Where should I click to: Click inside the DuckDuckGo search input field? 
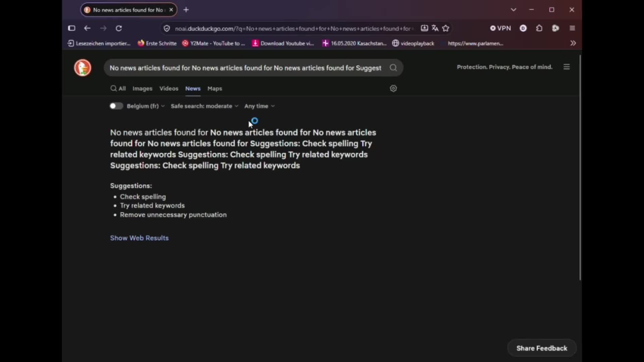pos(246,68)
